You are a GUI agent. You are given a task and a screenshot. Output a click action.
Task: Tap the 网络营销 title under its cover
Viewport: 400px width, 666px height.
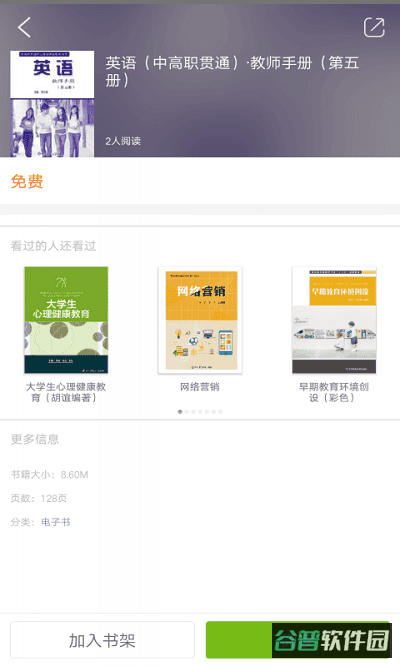coord(200,387)
